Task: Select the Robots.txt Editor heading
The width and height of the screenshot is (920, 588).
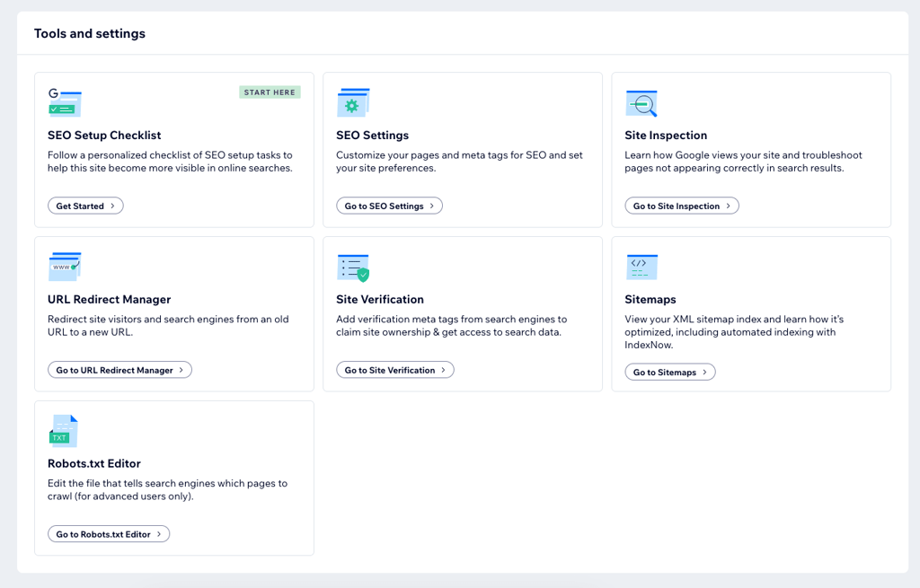Action: (x=94, y=464)
